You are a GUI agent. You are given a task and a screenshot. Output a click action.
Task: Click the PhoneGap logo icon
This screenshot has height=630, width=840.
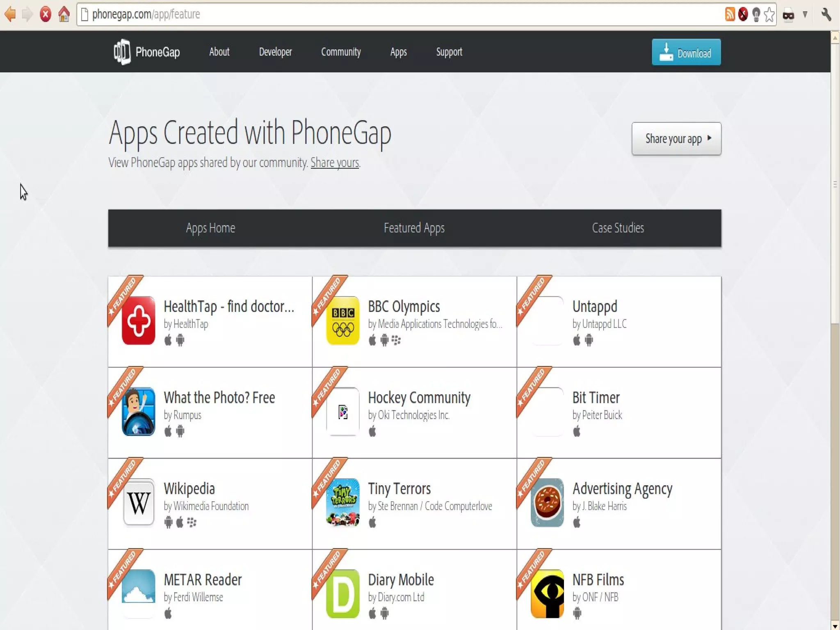tap(122, 52)
